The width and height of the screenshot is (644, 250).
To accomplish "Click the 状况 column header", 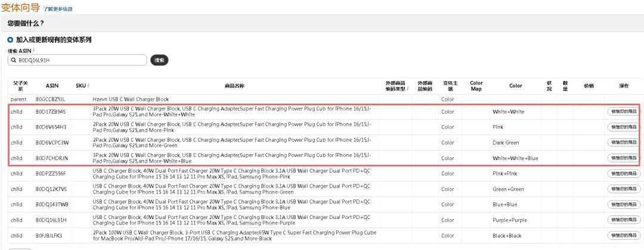I will (549, 86).
